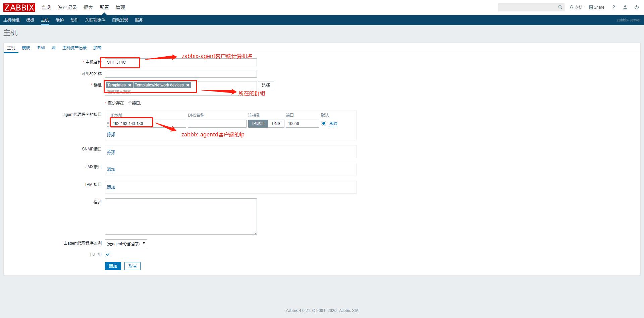Go to 主机 submenu in blue bar
Image resolution: width=644 pixels, height=318 pixels.
[x=45, y=20]
